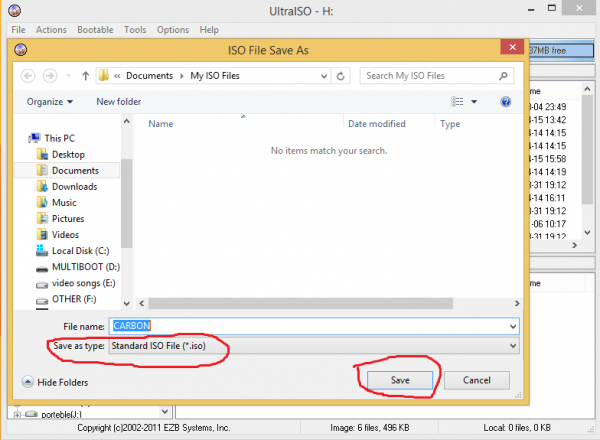600x440 pixels.
Task: Click UltraISO title bar app icon
Action: coord(15,11)
